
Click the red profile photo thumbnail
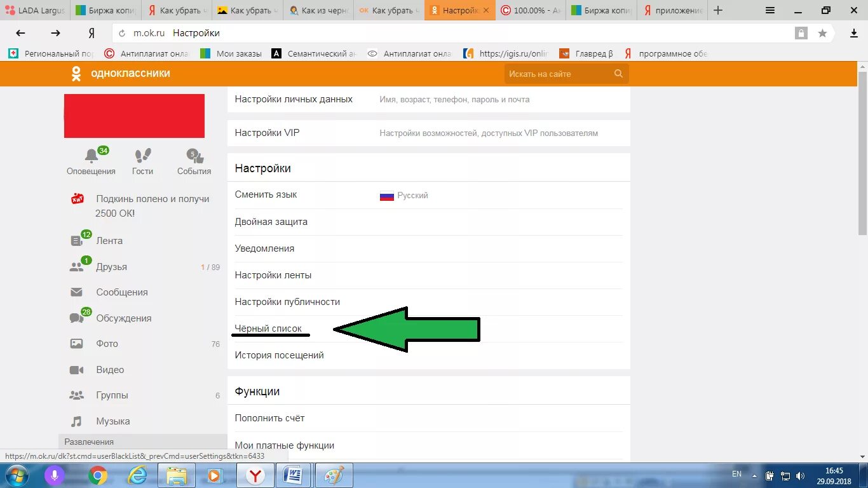(134, 116)
